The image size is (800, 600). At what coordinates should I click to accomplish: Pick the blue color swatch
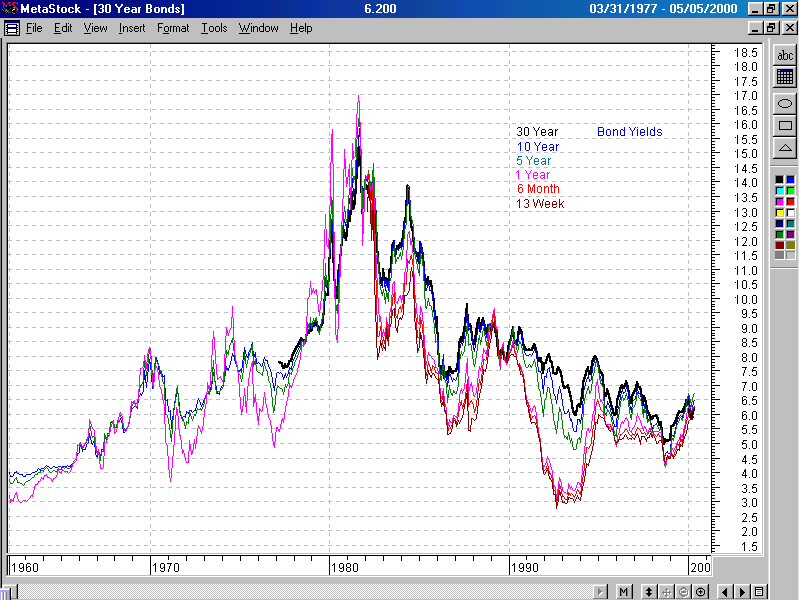pos(790,180)
